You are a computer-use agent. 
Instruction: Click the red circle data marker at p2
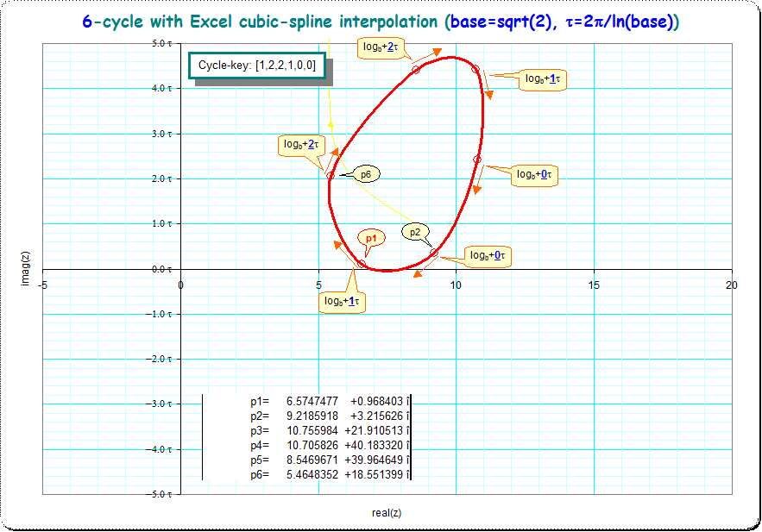coord(434,253)
